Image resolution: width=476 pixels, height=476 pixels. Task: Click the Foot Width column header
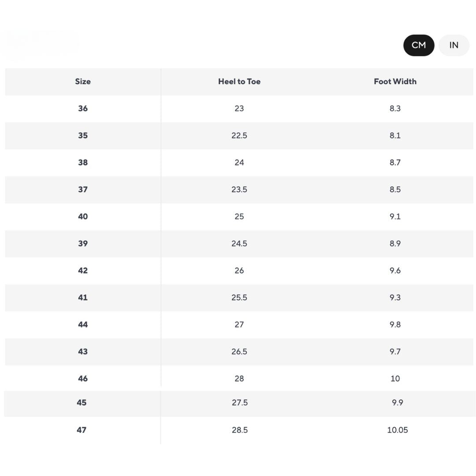point(395,82)
